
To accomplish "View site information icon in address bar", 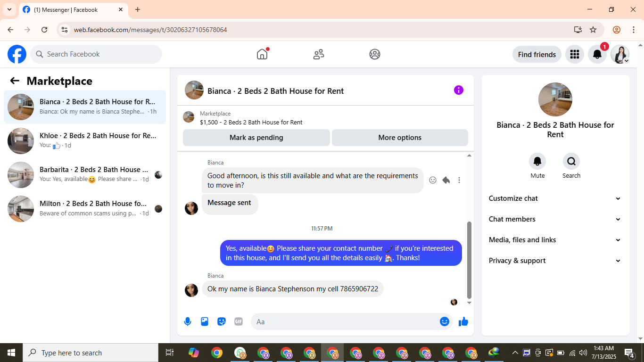I will [x=65, y=30].
